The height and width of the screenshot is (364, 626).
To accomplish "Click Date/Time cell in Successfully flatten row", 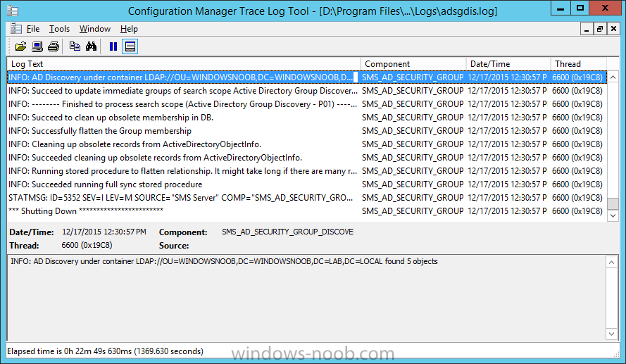I will click(507, 131).
